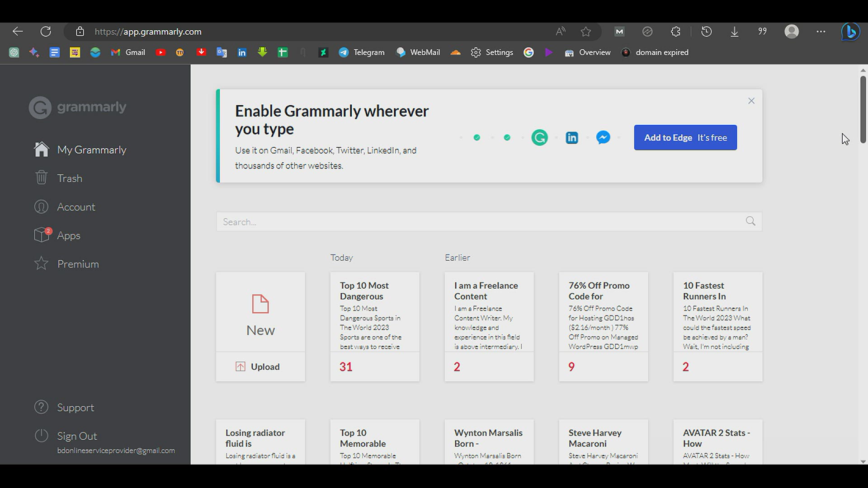Open Bing Chat in the browser corner
This screenshot has height=488, width=868.
[x=851, y=32]
